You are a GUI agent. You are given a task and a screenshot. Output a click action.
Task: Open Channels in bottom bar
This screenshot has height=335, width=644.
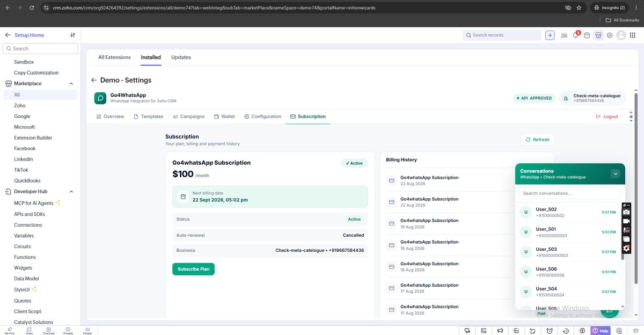(x=48, y=331)
